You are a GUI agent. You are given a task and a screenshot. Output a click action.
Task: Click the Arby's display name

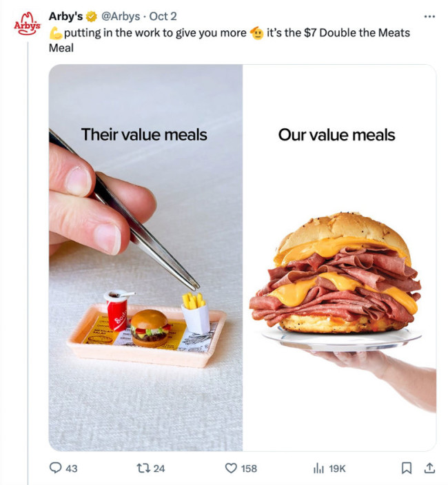(65, 17)
